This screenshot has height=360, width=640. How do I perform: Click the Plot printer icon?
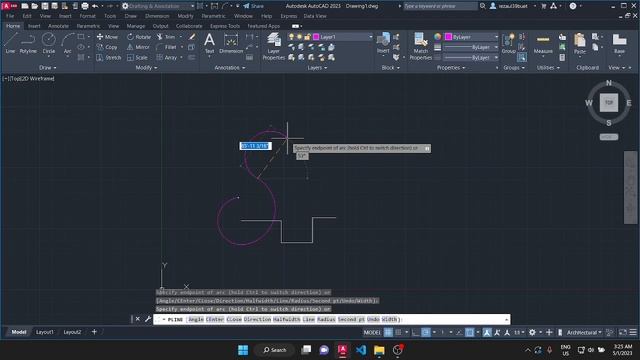point(85,6)
